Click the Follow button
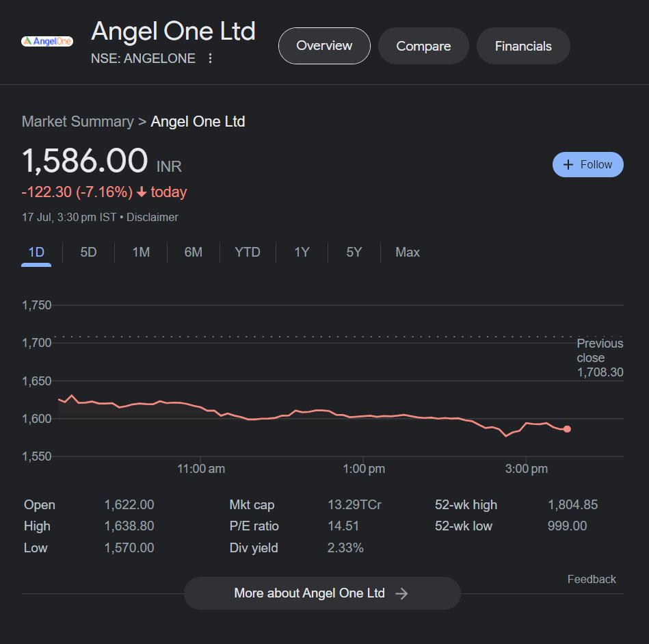The width and height of the screenshot is (649, 644). 587,164
